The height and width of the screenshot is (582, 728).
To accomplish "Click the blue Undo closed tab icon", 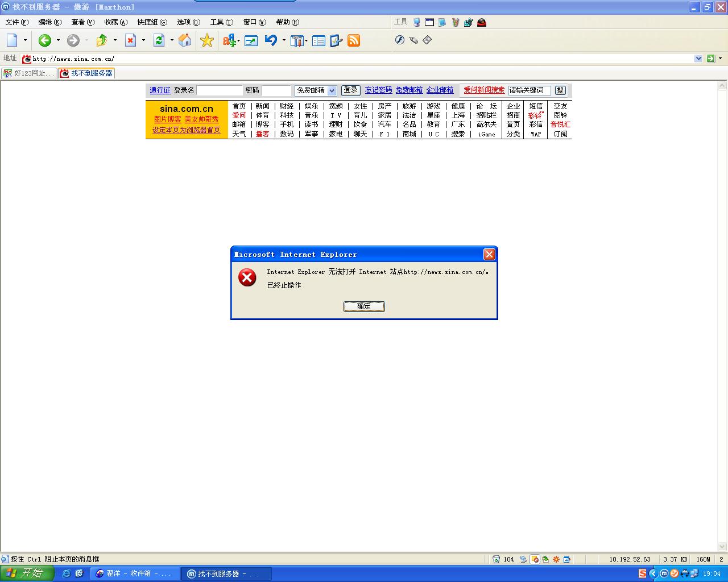I will 271,40.
